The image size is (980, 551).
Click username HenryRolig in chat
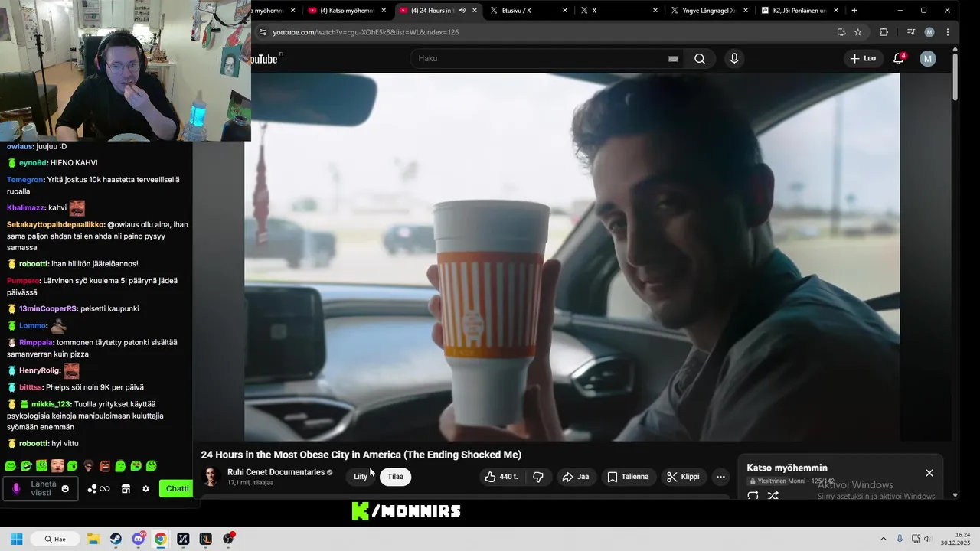click(x=38, y=371)
